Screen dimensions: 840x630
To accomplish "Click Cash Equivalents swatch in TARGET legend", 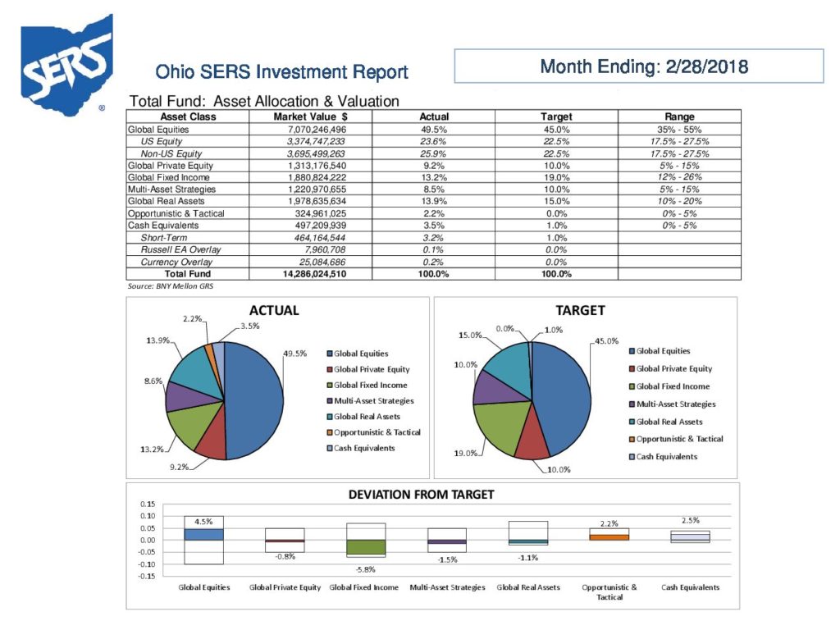I will 631,456.
